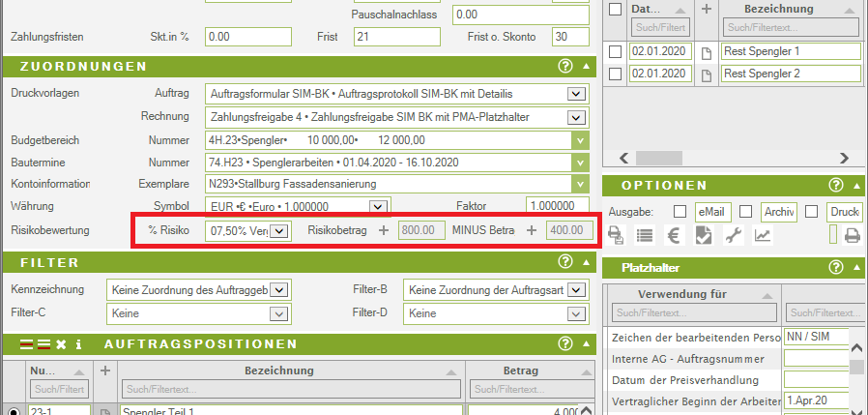Sort by the Bezeichnung column in Auftragspositionen

pyautogui.click(x=292, y=371)
